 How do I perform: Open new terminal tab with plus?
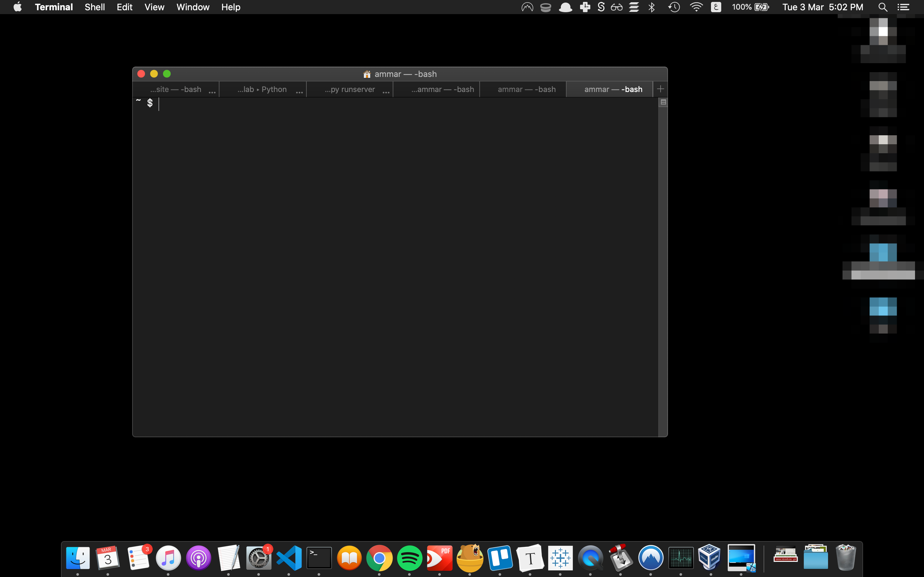(x=661, y=88)
